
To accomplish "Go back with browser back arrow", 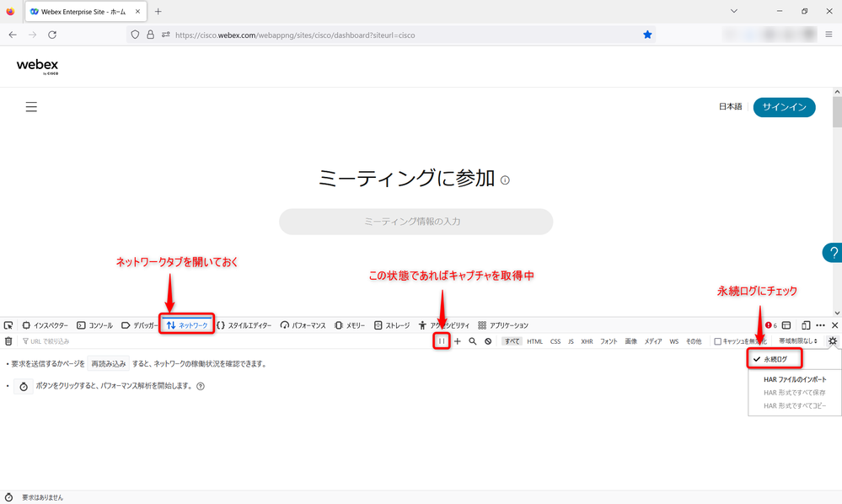I will [13, 35].
